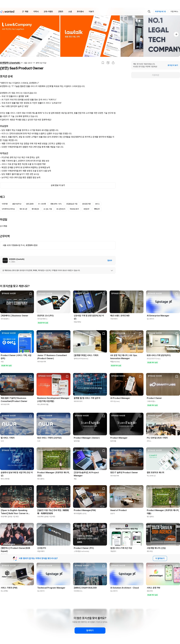Bookmark the 캠핏 프로덕트 매니저 card
Image resolution: width=180 pixels, height=644 pixels.
(x=177, y=451)
